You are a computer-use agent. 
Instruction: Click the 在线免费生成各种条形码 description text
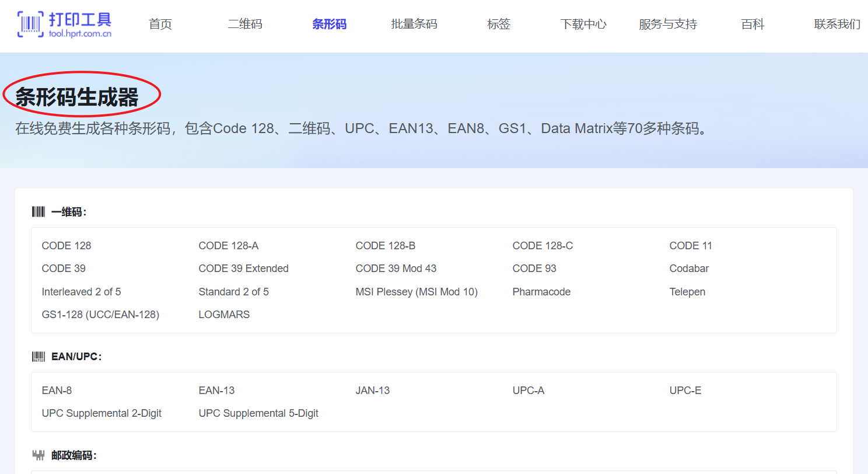[x=362, y=128]
